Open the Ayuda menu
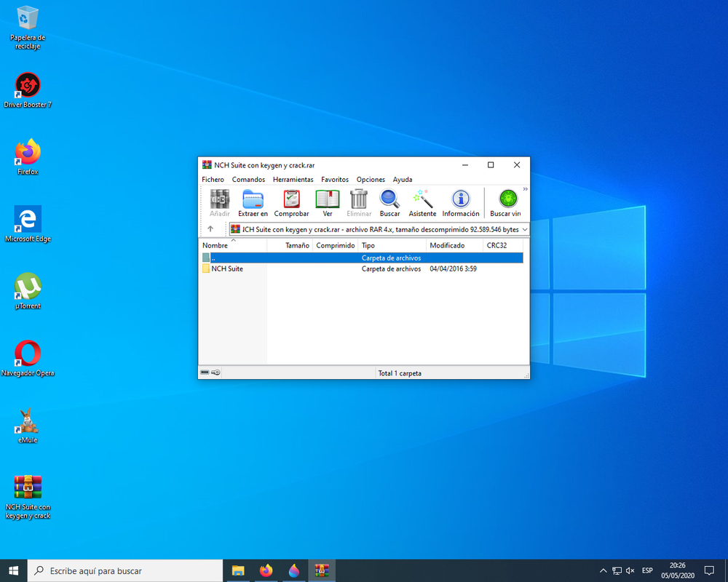 (403, 179)
